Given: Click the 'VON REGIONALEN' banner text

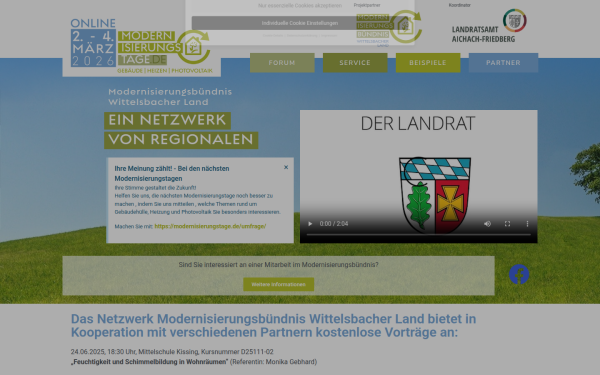Looking at the screenshot, I should tap(181, 140).
